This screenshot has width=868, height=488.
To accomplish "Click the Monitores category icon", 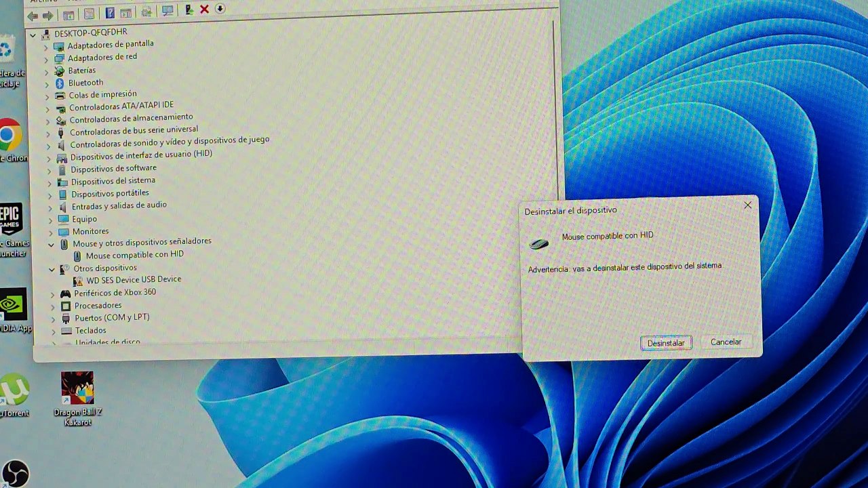I will click(64, 232).
